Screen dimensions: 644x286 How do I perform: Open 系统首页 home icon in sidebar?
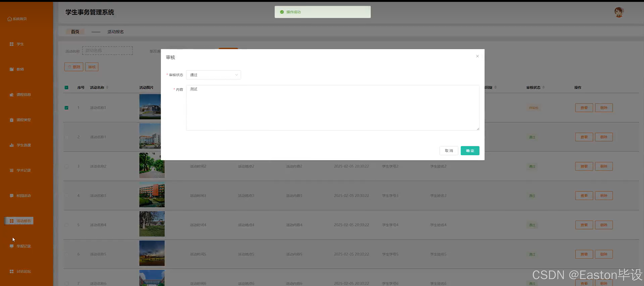click(x=10, y=19)
